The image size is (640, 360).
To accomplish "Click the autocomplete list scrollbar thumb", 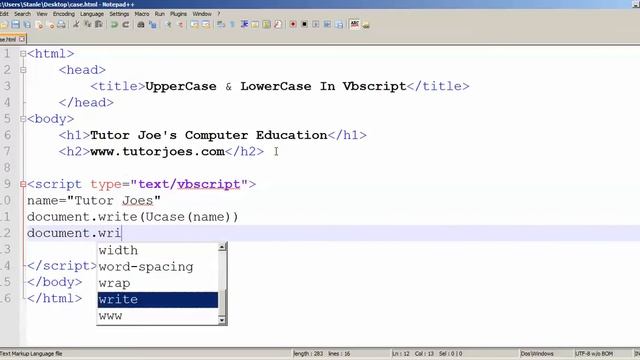I will tap(222, 302).
